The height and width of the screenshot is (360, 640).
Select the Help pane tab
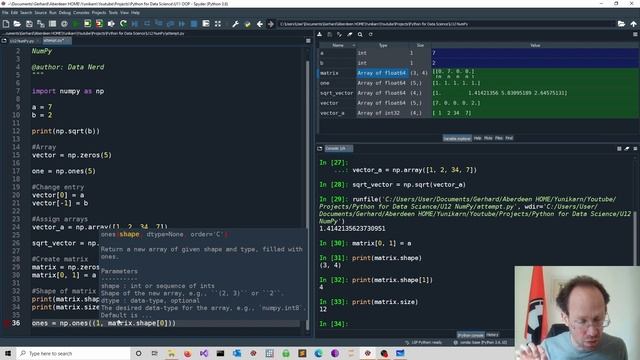pyautogui.click(x=477, y=138)
